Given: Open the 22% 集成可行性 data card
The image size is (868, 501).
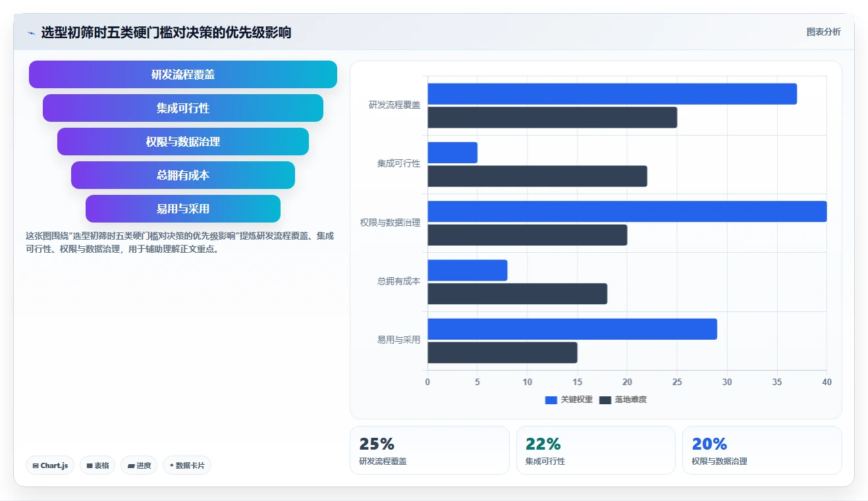Looking at the screenshot, I should point(596,450).
